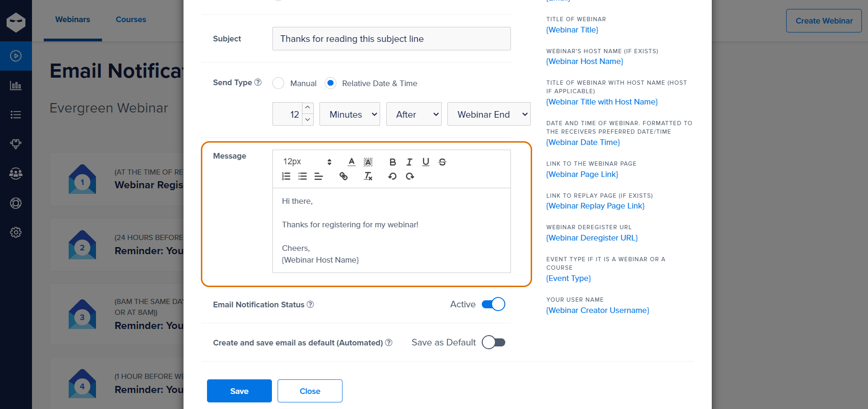Click the Close button

pos(310,391)
